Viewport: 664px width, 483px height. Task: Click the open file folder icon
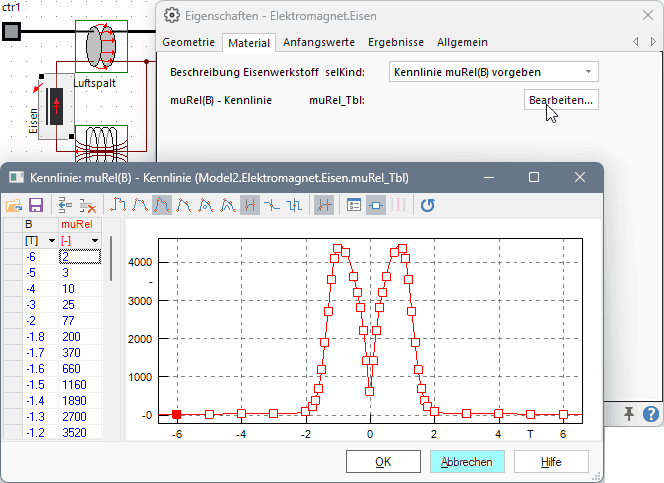point(14,204)
